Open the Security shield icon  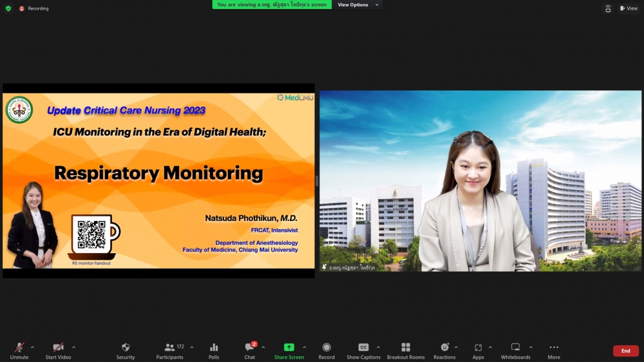coord(126,348)
